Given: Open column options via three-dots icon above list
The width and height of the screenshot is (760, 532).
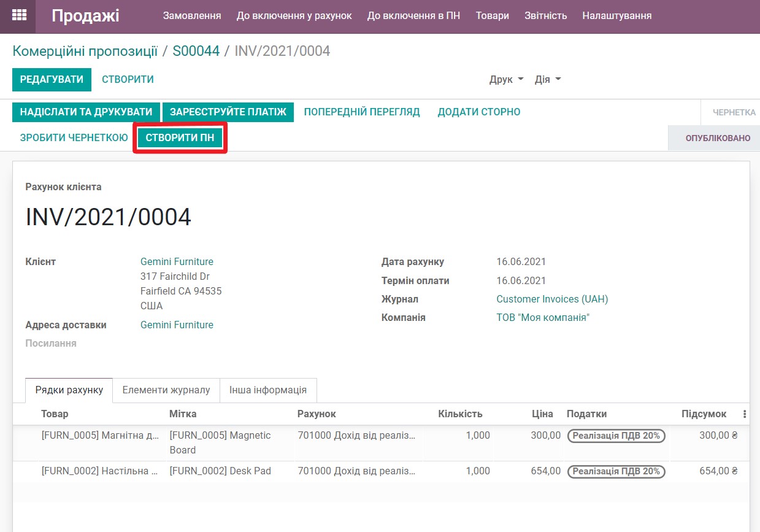Looking at the screenshot, I should click(744, 414).
